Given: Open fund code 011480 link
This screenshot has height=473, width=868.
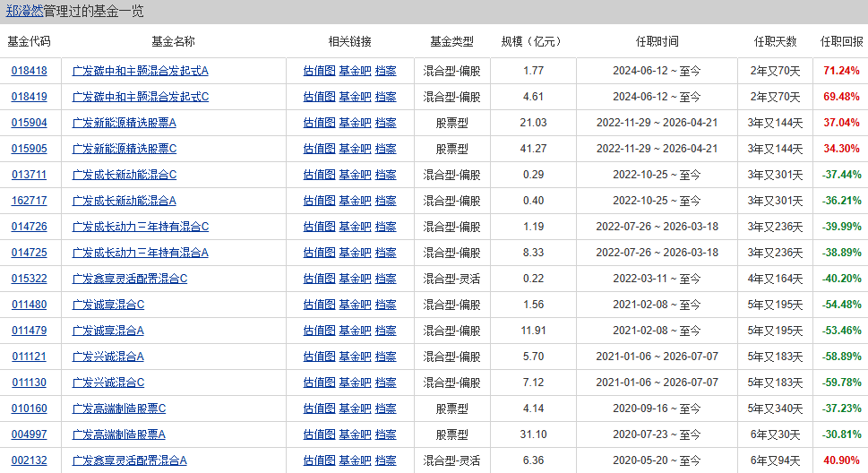Looking at the screenshot, I should point(30,305).
